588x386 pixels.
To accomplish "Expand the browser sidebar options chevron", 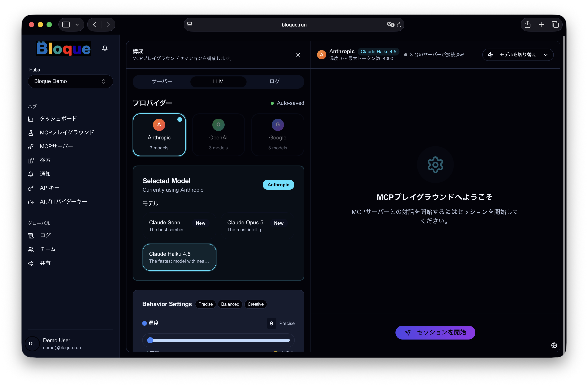I will tap(77, 25).
